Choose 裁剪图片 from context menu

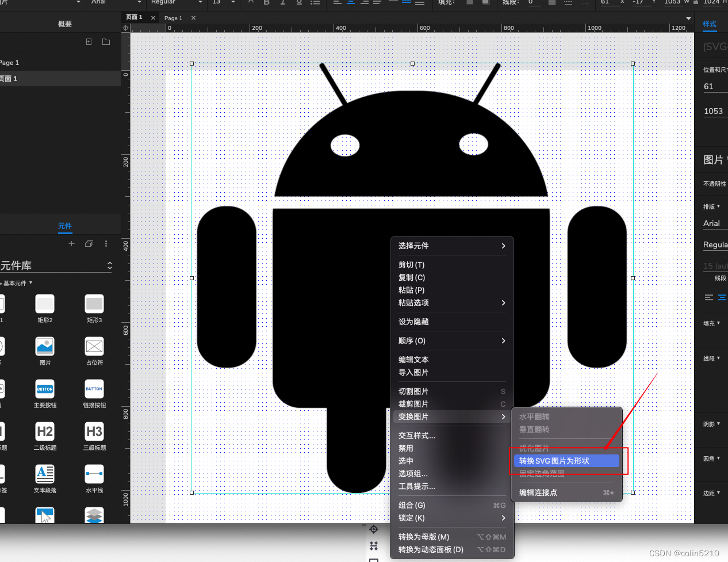tap(452, 404)
